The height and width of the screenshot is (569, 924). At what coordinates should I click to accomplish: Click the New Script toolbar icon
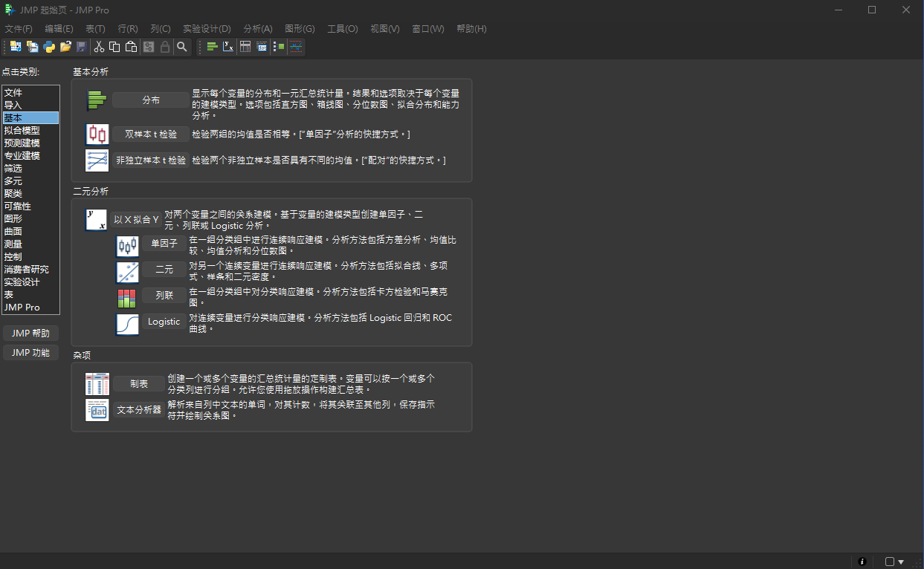click(32, 47)
